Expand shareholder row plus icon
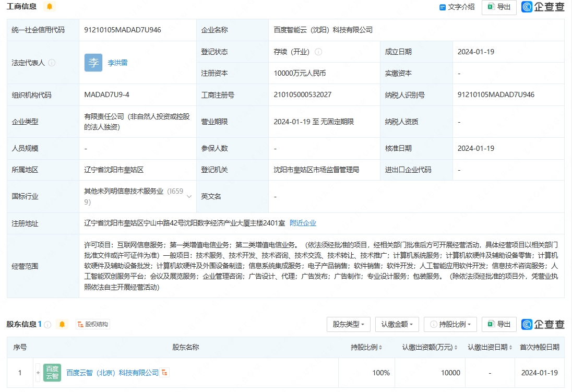The width and height of the screenshot is (572, 392). pyautogui.click(x=38, y=373)
